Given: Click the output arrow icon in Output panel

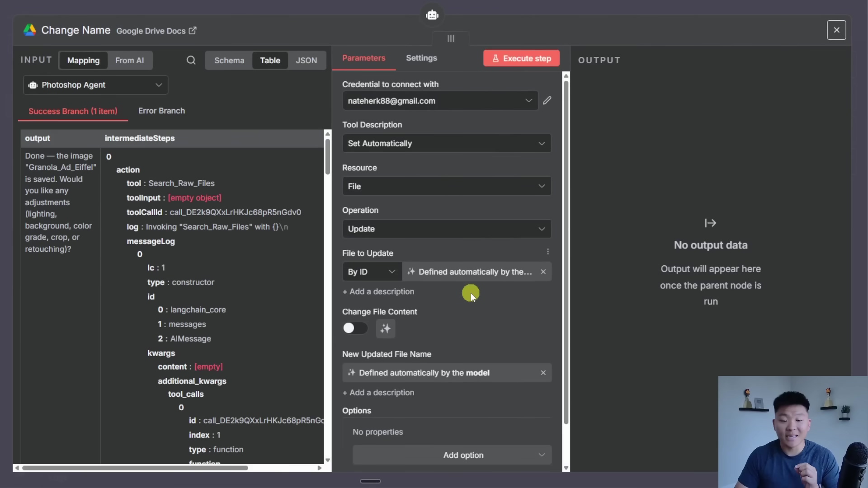Looking at the screenshot, I should pyautogui.click(x=710, y=223).
